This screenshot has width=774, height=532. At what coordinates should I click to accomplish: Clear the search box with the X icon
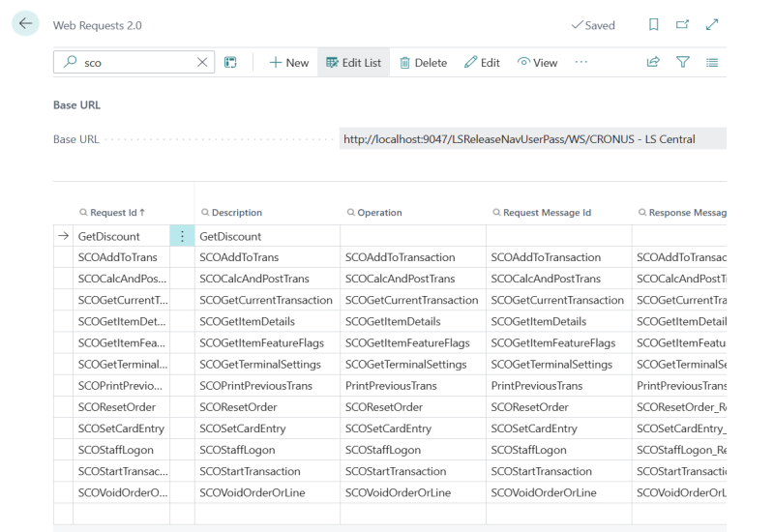click(201, 63)
